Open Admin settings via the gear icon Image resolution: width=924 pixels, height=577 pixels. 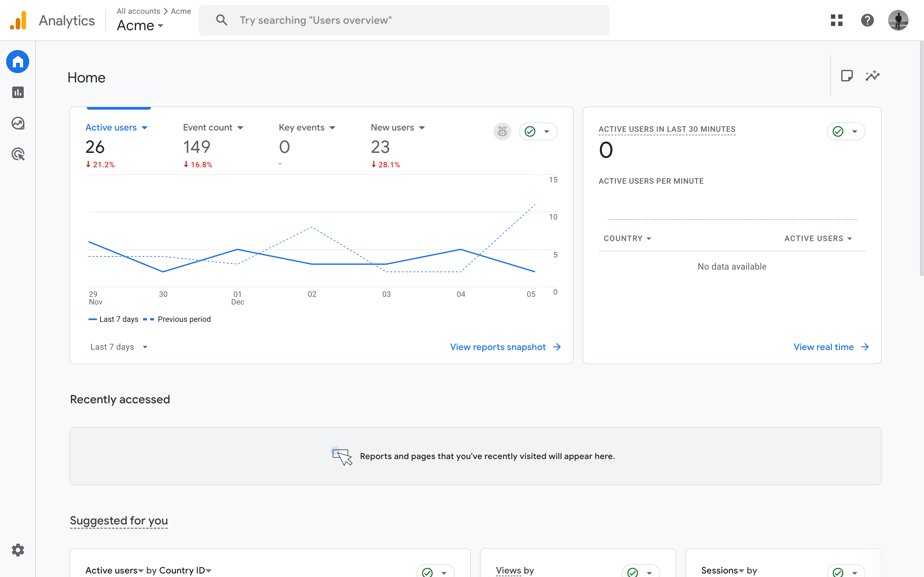click(18, 550)
